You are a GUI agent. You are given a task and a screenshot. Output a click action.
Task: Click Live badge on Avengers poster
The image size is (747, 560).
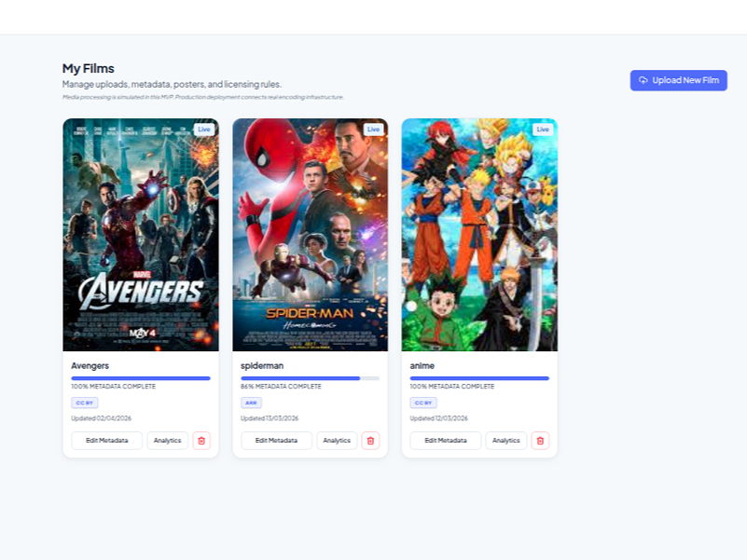204,130
